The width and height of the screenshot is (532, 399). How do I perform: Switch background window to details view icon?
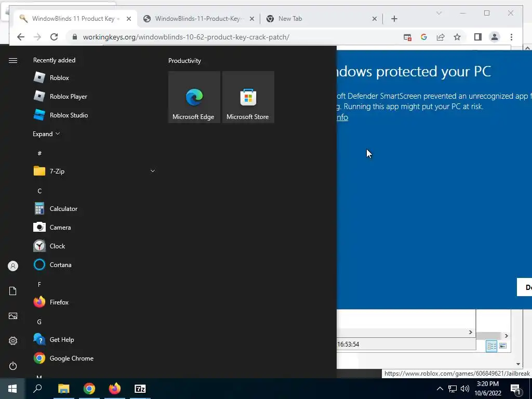(x=491, y=346)
